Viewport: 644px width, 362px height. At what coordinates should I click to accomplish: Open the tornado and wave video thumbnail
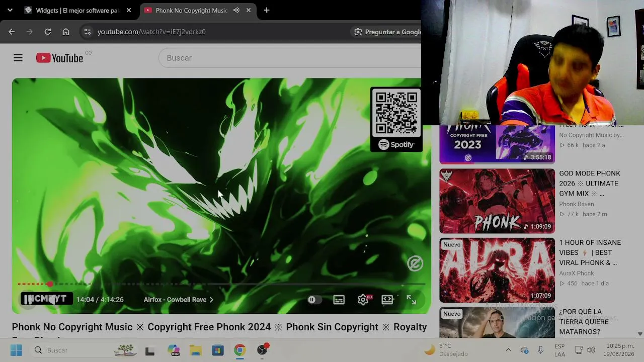[497, 322]
